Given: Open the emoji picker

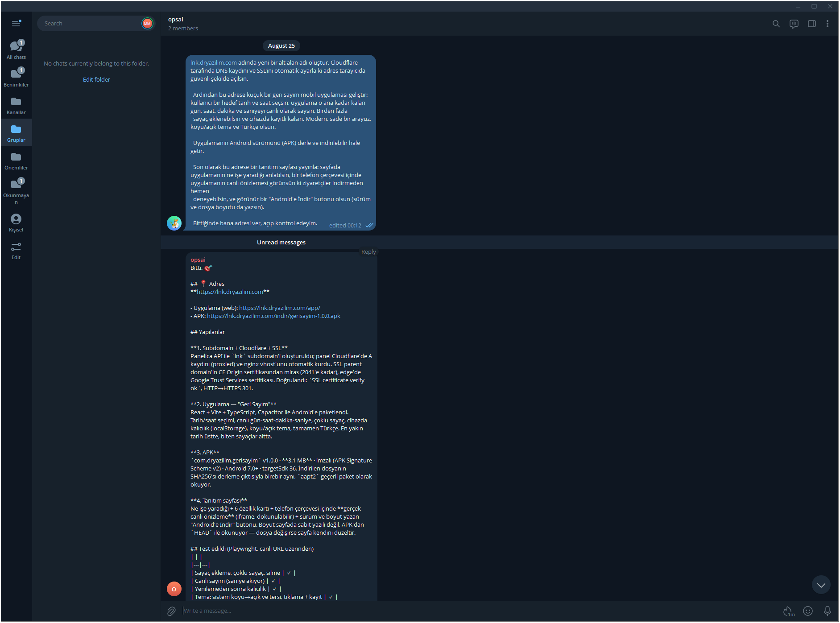Looking at the screenshot, I should click(x=808, y=611).
